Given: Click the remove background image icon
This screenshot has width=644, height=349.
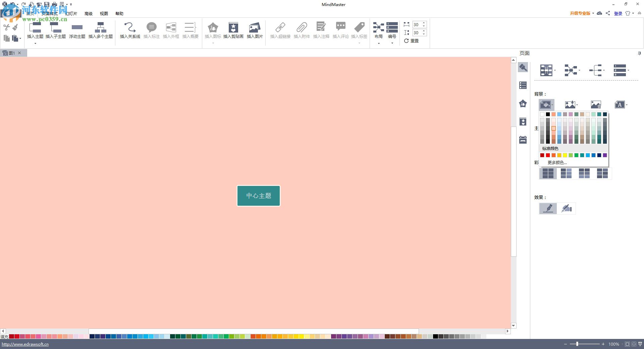Looking at the screenshot, I should pyautogui.click(x=596, y=105).
